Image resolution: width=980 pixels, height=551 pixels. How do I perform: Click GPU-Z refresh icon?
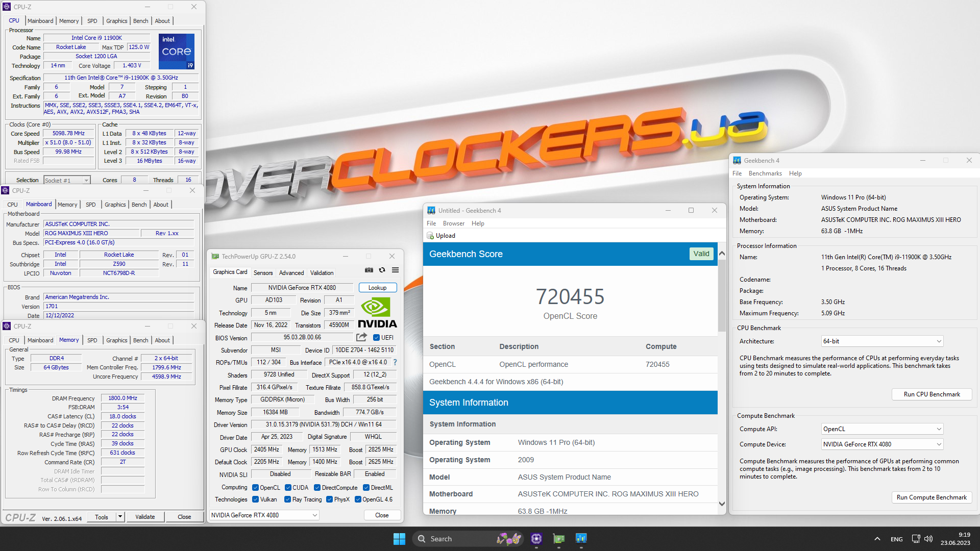(382, 270)
